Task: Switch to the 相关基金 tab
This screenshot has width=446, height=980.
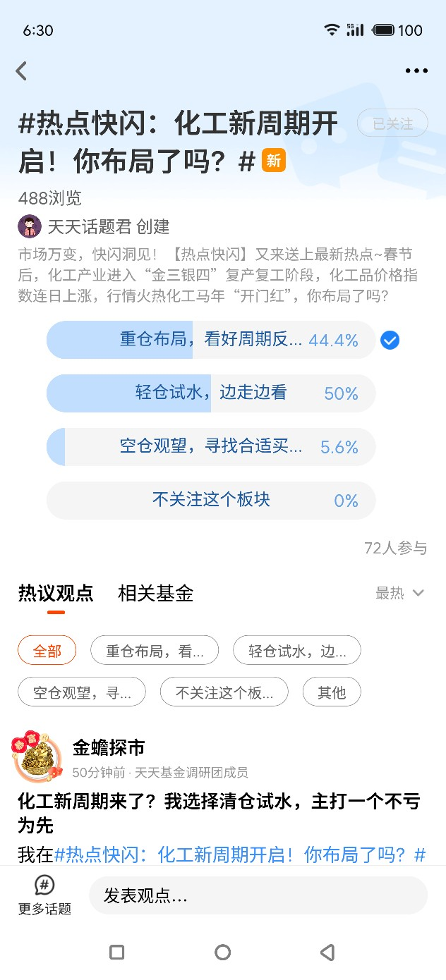Action: [156, 593]
